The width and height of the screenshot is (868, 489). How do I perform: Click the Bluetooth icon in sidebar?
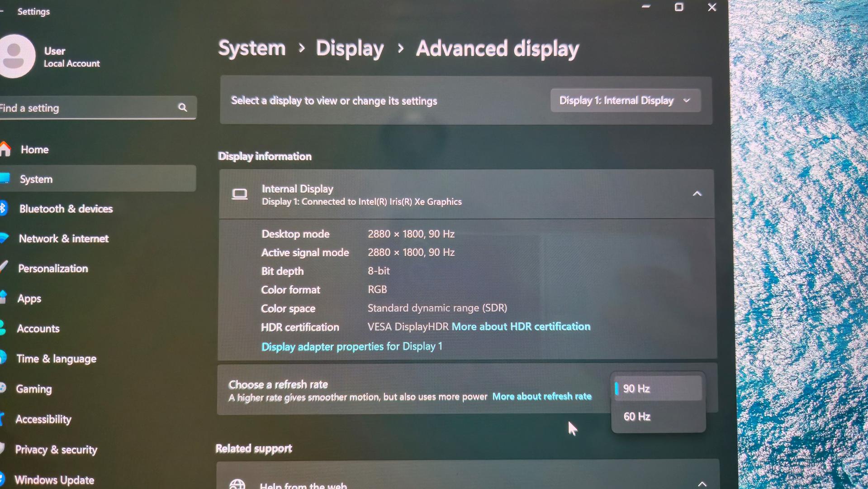pyautogui.click(x=3, y=208)
